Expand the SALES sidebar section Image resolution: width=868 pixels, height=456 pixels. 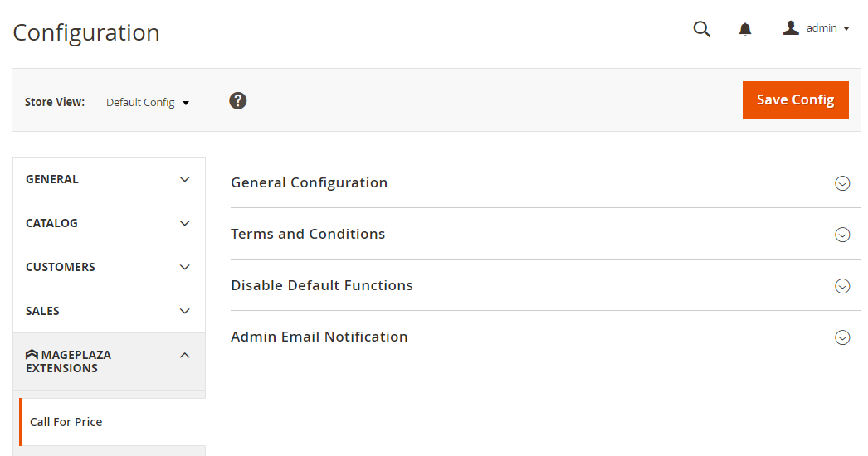pos(109,311)
